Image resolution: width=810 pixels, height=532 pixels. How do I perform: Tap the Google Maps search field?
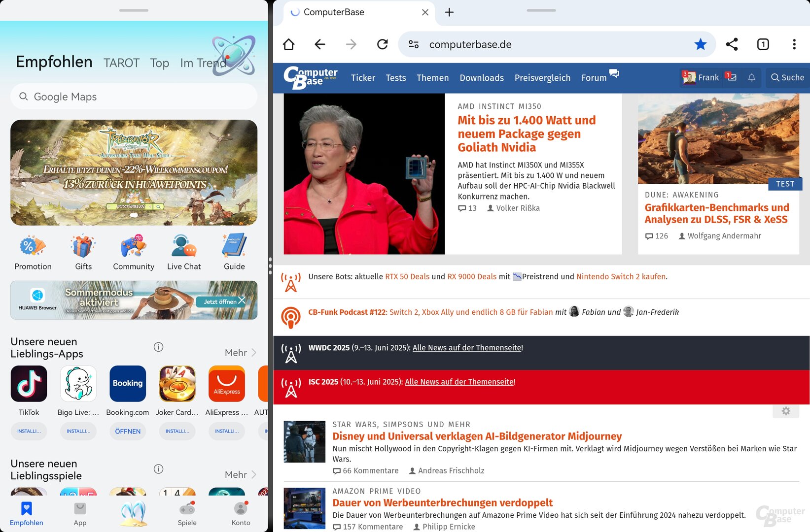coord(134,97)
